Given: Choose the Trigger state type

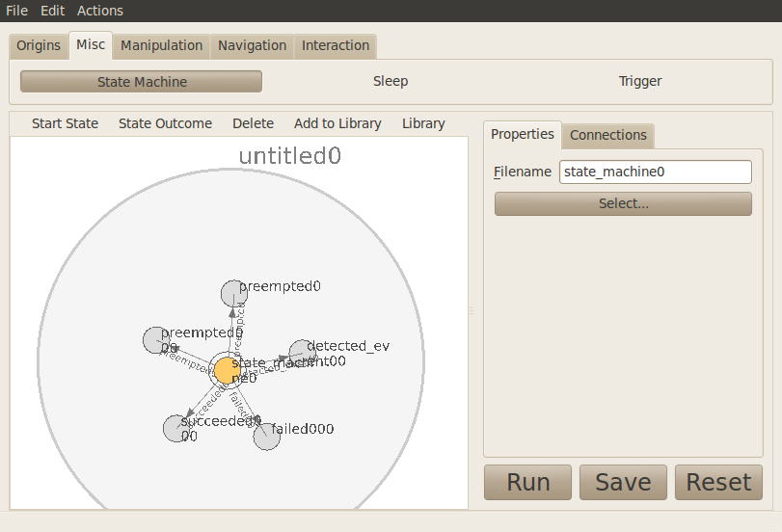Looking at the screenshot, I should click(640, 82).
